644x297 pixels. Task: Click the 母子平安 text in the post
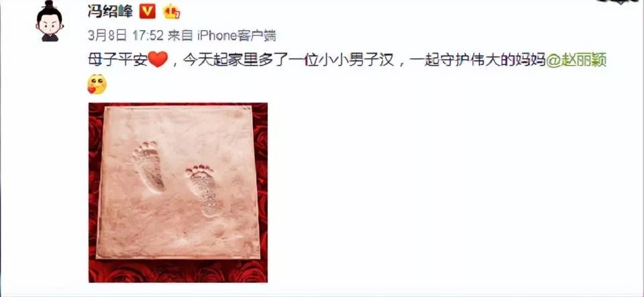coord(117,61)
